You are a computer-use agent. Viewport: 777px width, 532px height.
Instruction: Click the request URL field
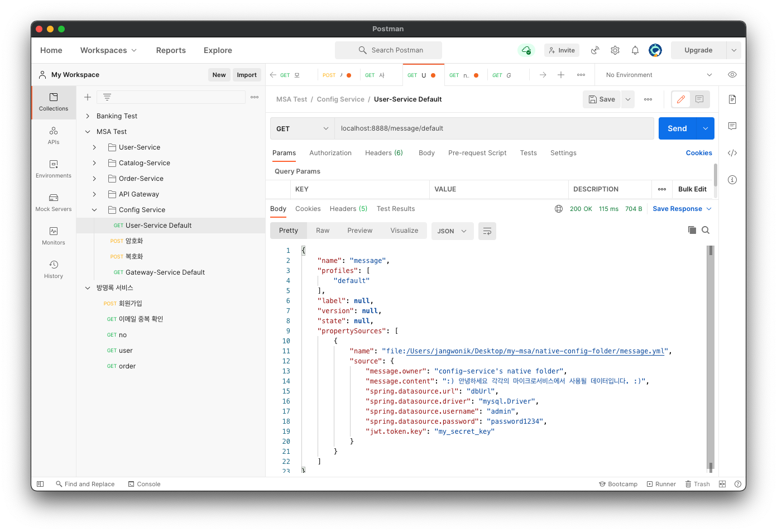coord(494,128)
